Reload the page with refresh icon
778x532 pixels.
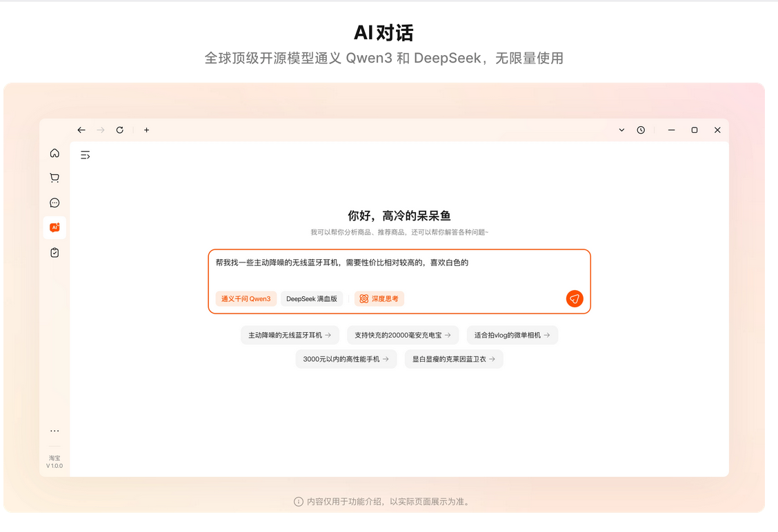pyautogui.click(x=119, y=130)
